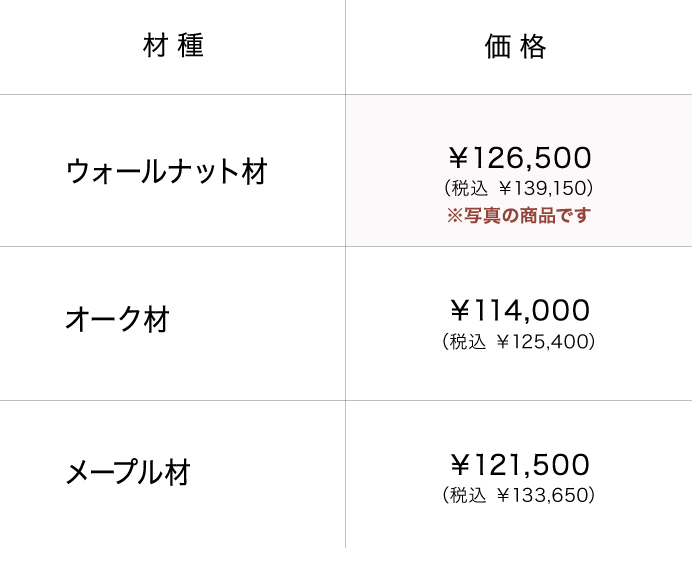This screenshot has height=570, width=692.
Task: Click the 材種 column header
Action: 173,47
